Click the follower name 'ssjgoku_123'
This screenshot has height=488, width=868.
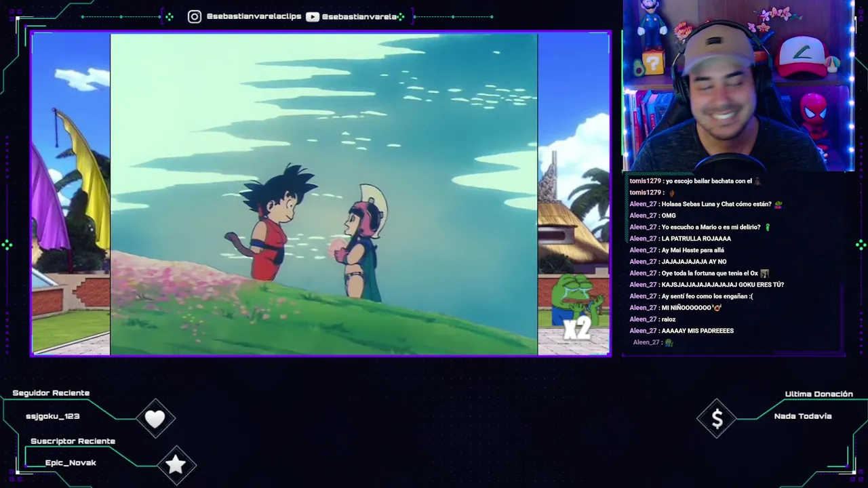[53, 416]
